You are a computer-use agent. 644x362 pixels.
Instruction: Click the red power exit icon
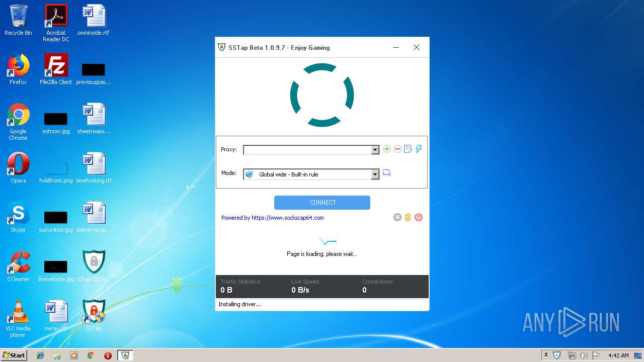[x=419, y=217]
